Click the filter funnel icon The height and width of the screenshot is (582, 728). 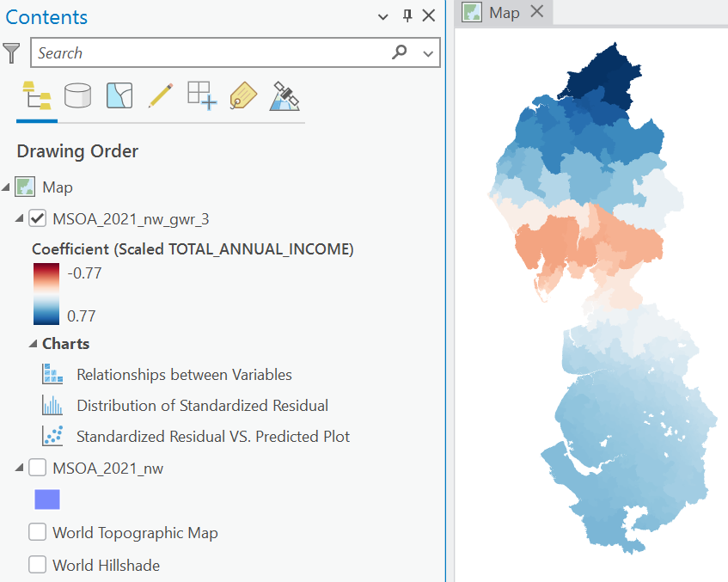click(11, 53)
